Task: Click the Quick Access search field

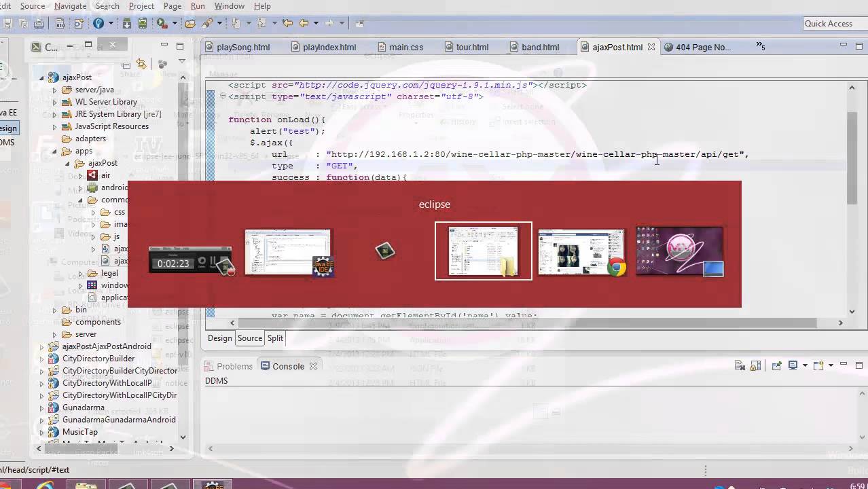Action: point(835,24)
